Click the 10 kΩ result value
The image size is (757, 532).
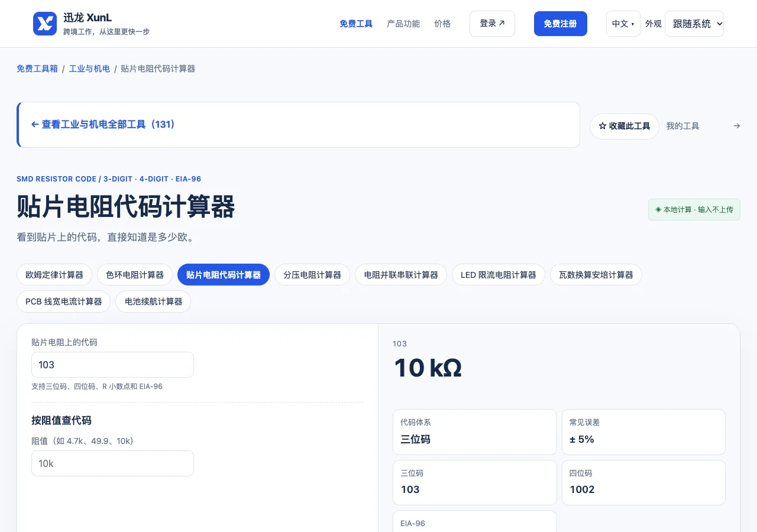click(x=428, y=368)
